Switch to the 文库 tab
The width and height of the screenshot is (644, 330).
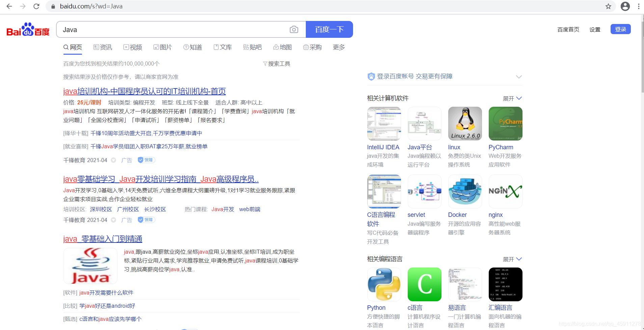pyautogui.click(x=222, y=47)
